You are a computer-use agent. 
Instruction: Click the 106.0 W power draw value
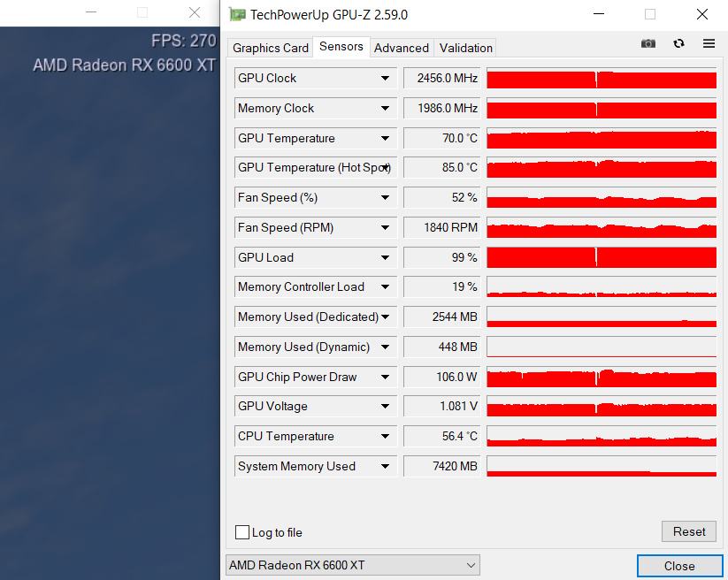point(442,377)
